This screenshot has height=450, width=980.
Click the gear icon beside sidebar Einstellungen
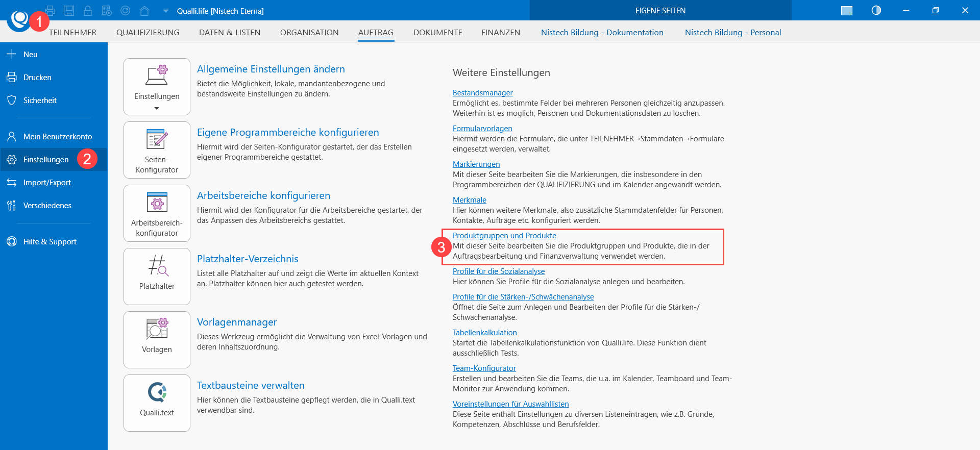click(11, 159)
